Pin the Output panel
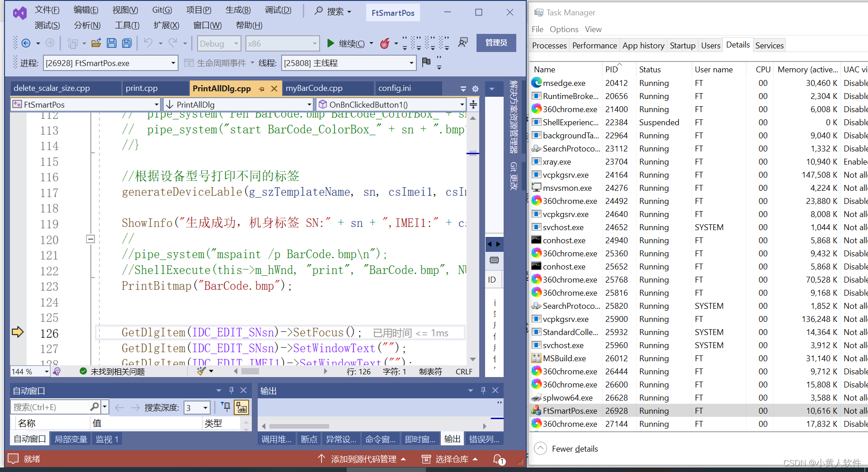The width and height of the screenshot is (868, 472). pos(483,390)
